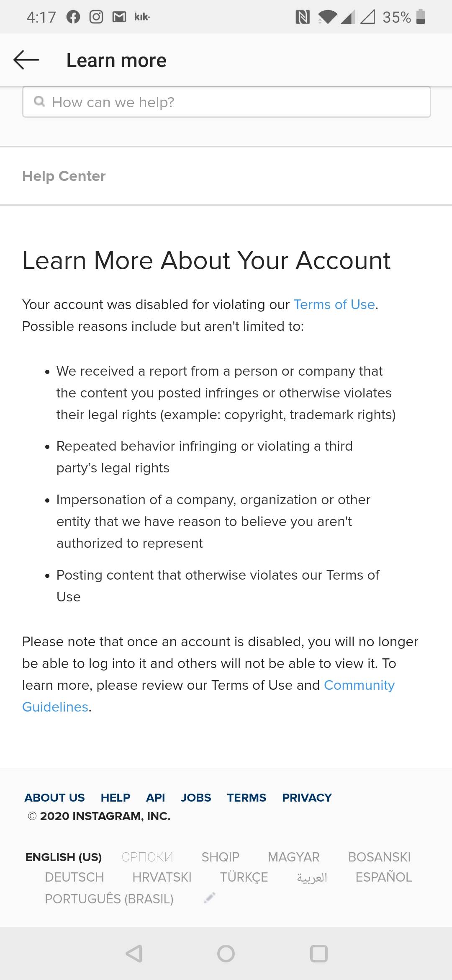Tap the Gmail notification icon in status bar

[x=119, y=17]
